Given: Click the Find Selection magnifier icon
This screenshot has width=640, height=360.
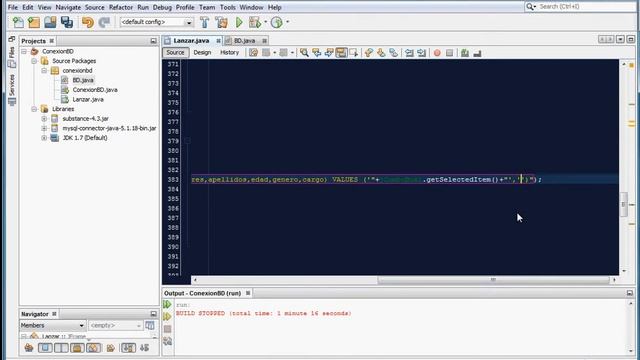Looking at the screenshot, I should (x=304, y=53).
